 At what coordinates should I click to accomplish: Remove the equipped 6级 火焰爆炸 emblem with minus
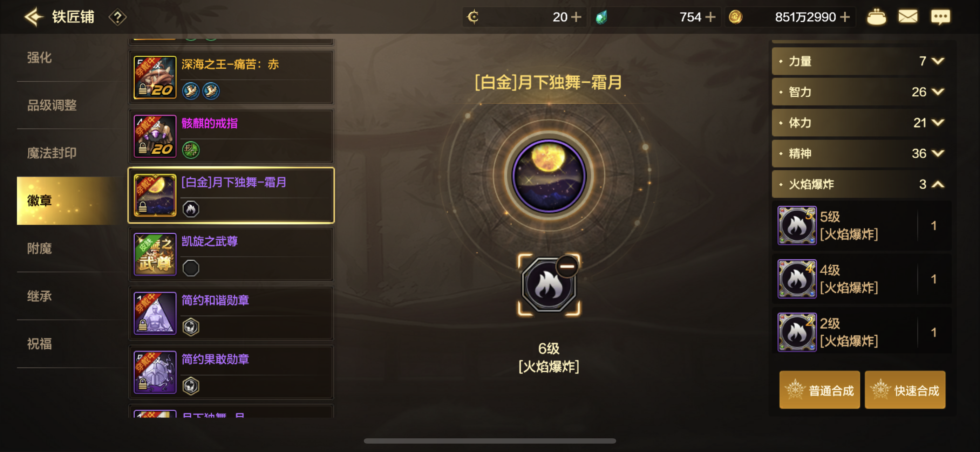click(x=567, y=266)
